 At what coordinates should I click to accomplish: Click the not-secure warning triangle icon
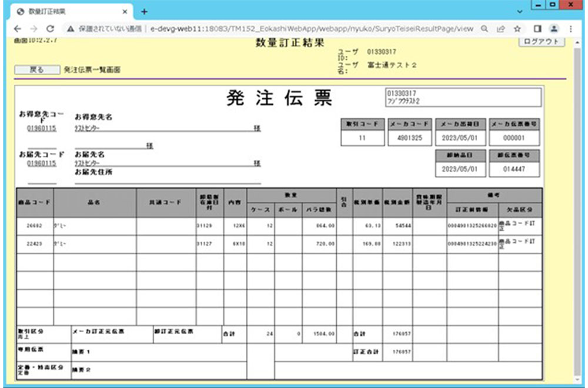[x=70, y=29]
